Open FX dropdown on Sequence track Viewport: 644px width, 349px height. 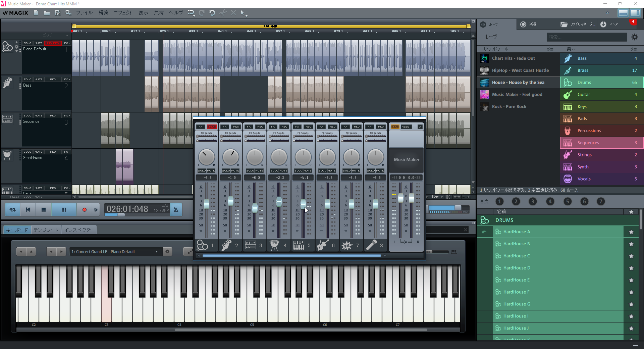(67, 116)
